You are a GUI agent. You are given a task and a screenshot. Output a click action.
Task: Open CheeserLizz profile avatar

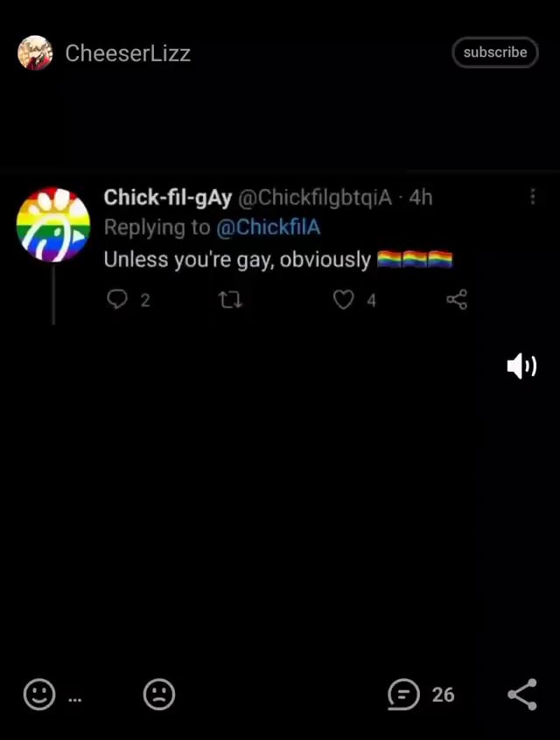[35, 52]
